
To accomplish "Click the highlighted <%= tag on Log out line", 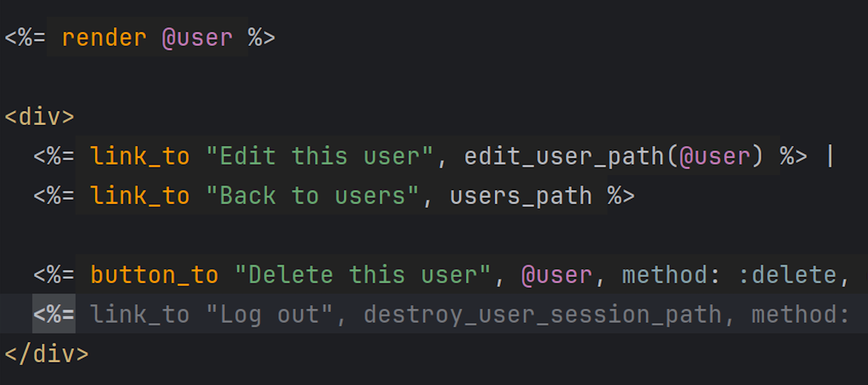I will coord(54,315).
